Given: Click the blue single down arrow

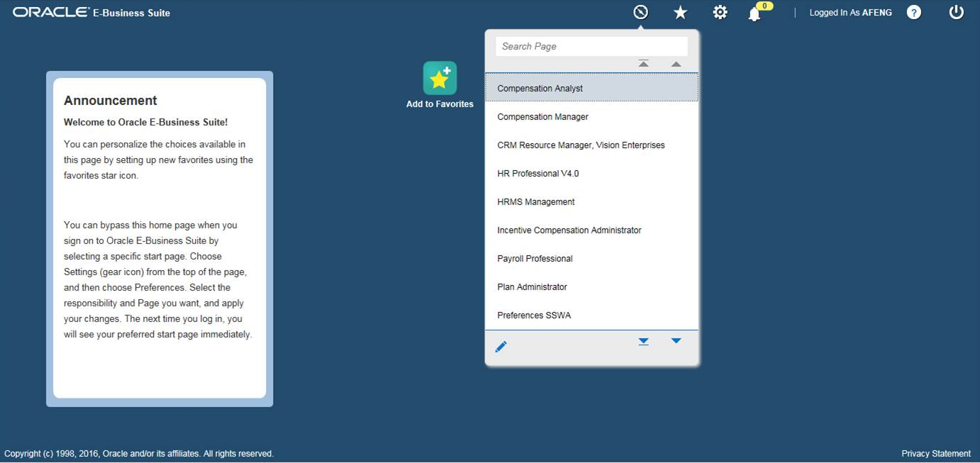Looking at the screenshot, I should point(676,341).
